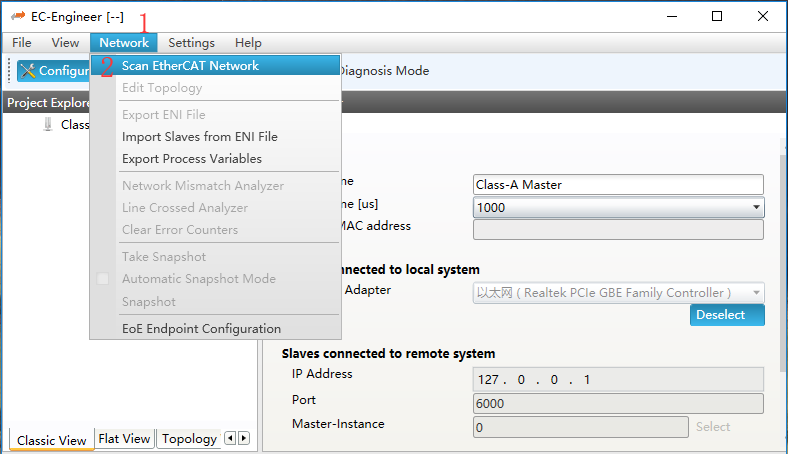
Task: Switch to the Flat View tab
Action: [x=124, y=439]
